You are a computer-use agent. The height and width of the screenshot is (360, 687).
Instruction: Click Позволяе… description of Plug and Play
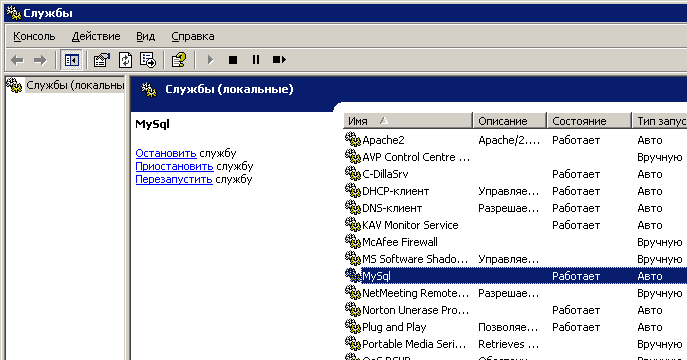pos(508,328)
